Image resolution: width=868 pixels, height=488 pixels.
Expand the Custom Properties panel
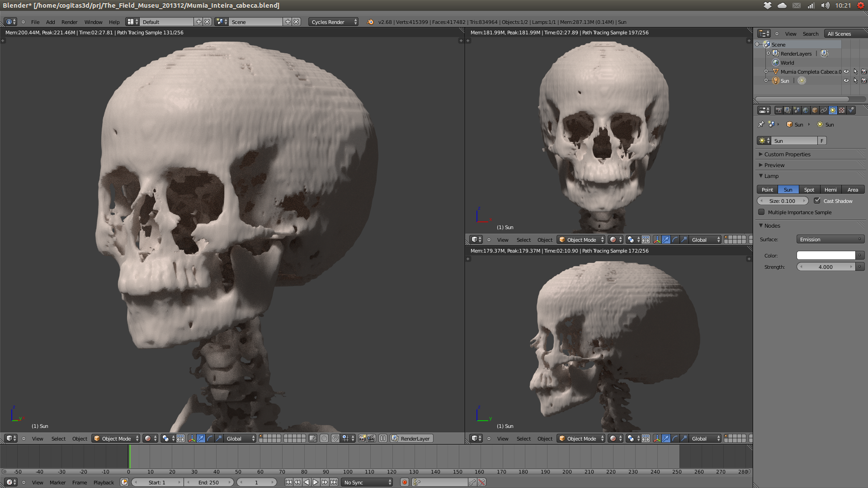tap(787, 154)
